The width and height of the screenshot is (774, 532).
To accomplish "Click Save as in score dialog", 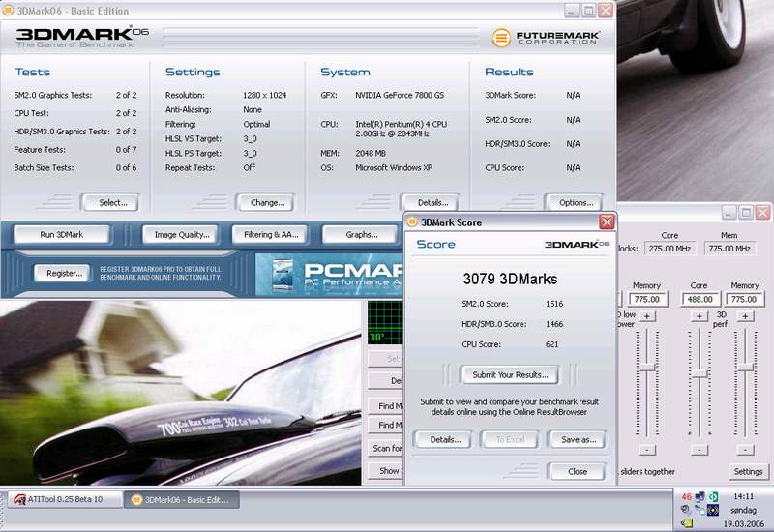I will 578,439.
